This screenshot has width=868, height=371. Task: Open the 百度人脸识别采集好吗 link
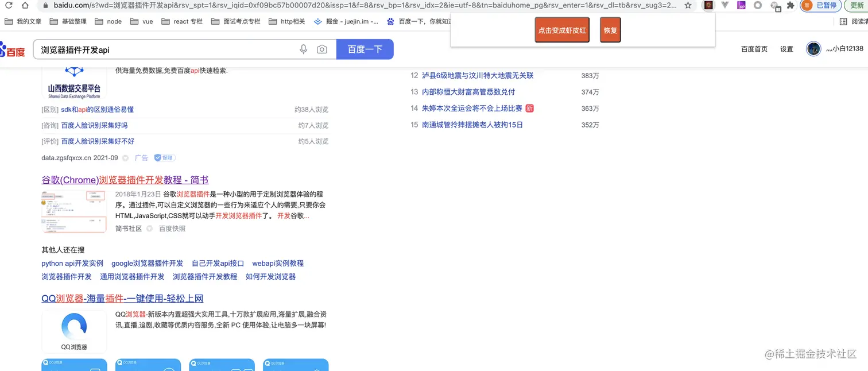tap(94, 125)
